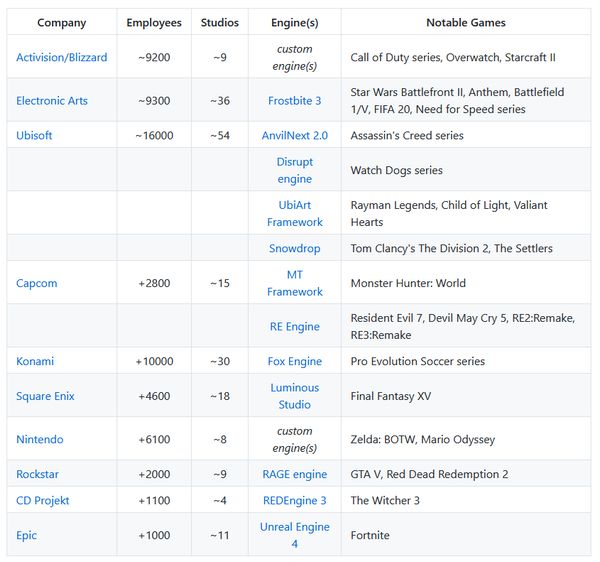Open the Disrupt engine link
This screenshot has height=562, width=600.
pyautogui.click(x=295, y=170)
